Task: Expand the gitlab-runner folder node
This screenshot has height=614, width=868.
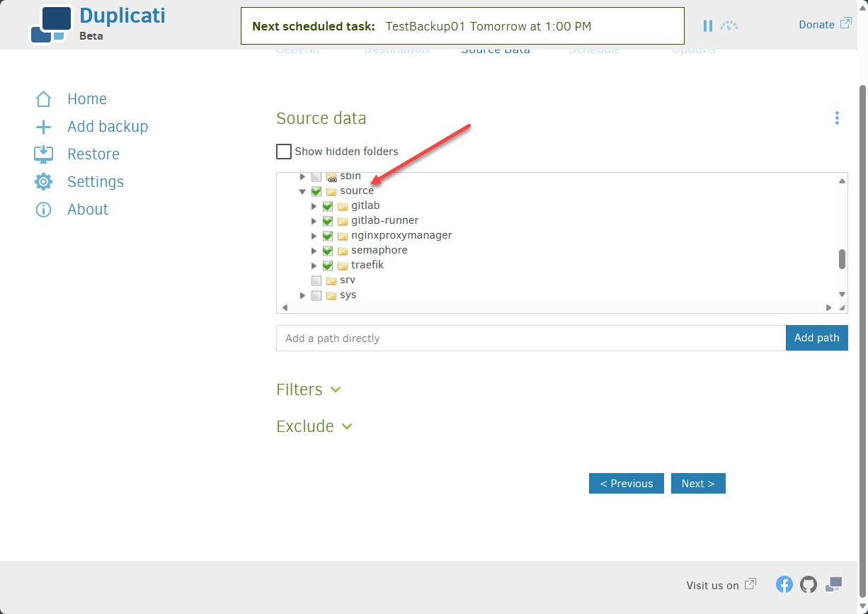Action: pos(314,221)
